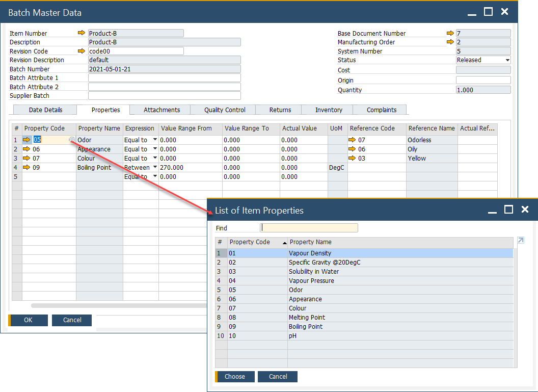Click the Revision Code link arrow
This screenshot has width=538, height=392.
[x=82, y=51]
